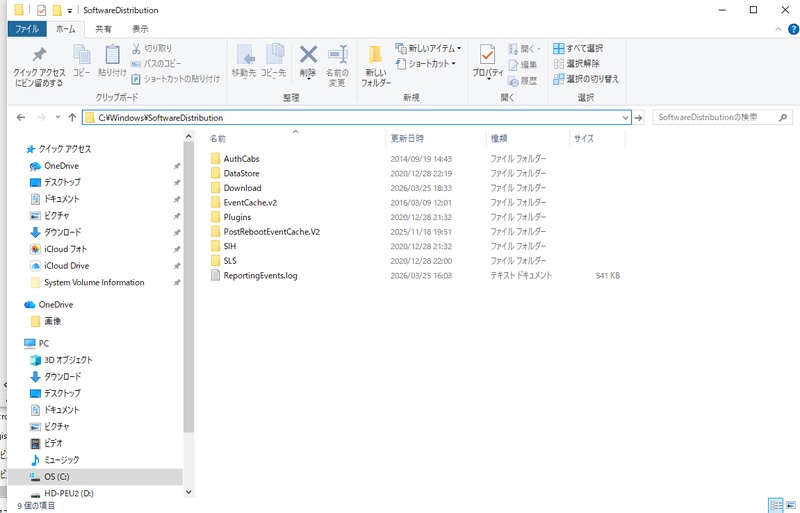
Task: Click the search magnifier icon
Action: click(x=783, y=117)
